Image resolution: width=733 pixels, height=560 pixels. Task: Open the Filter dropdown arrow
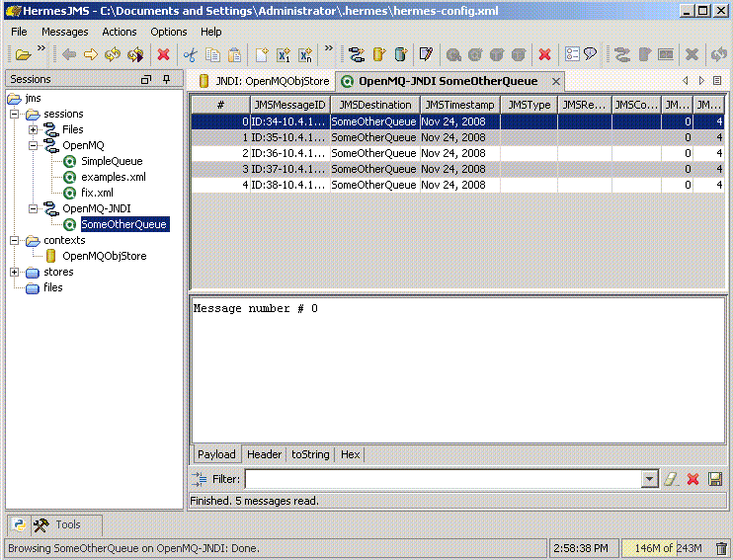pos(649,479)
